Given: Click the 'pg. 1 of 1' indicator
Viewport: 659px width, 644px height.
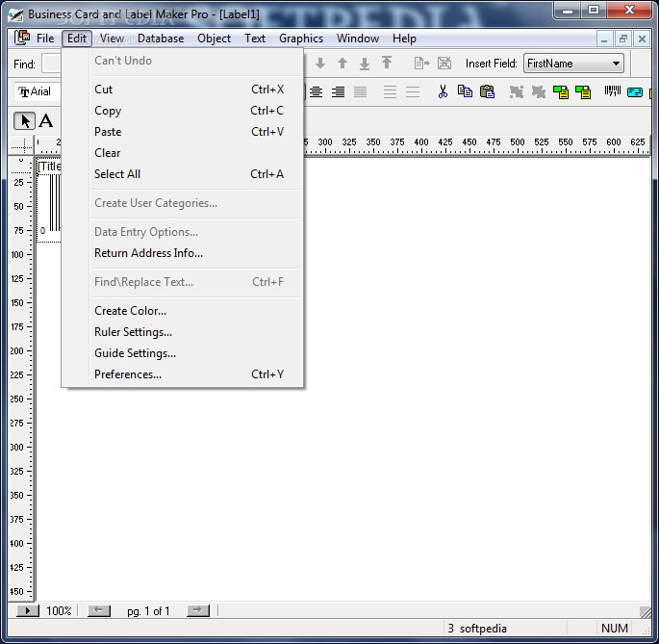Looking at the screenshot, I should tap(148, 611).
